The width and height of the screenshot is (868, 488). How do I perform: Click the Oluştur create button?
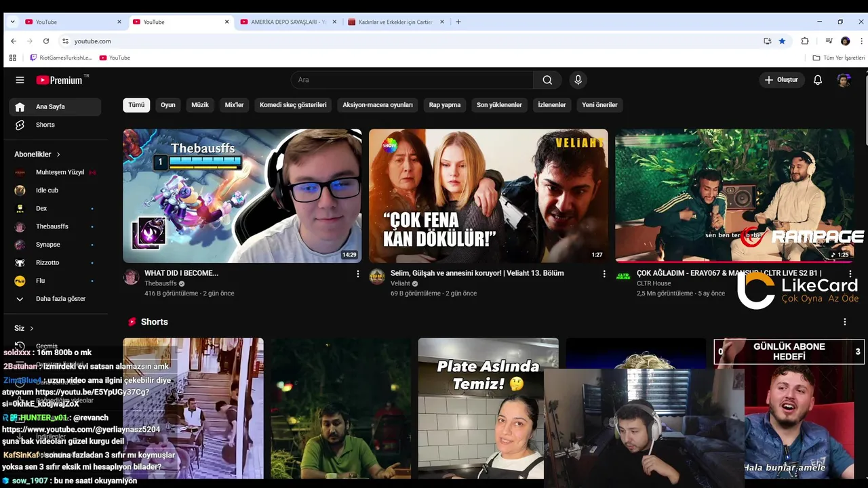[x=781, y=80]
